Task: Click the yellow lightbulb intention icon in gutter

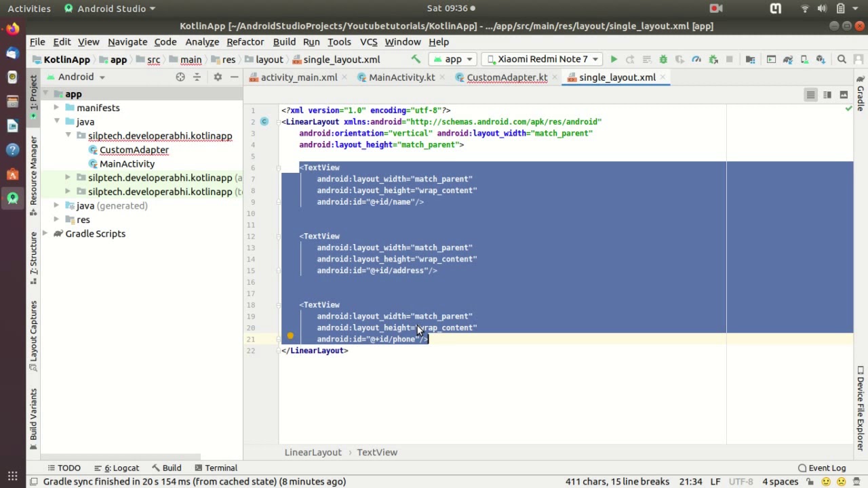Action: [x=290, y=336]
